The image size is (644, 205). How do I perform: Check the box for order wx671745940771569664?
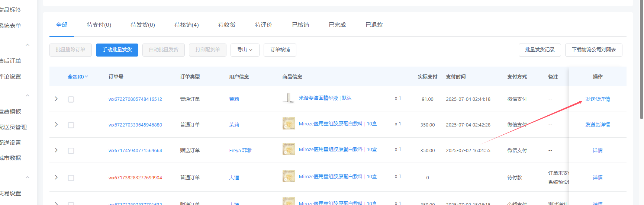71,151
